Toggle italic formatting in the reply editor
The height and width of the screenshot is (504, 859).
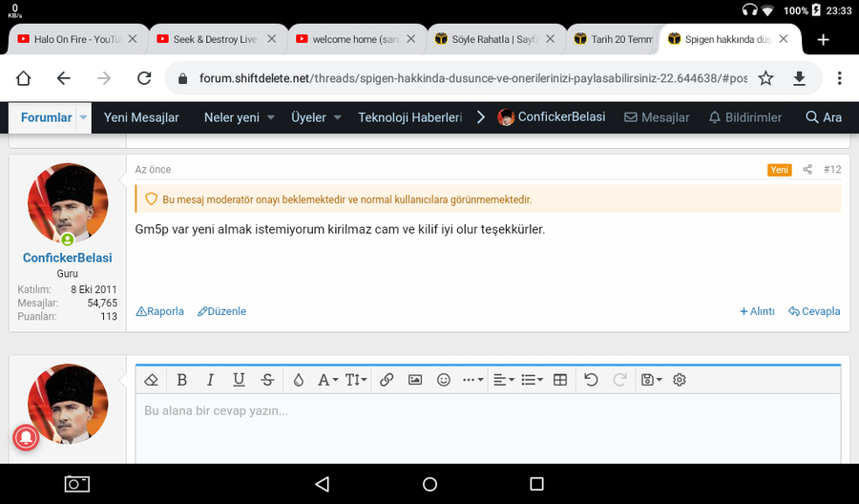[x=210, y=380]
